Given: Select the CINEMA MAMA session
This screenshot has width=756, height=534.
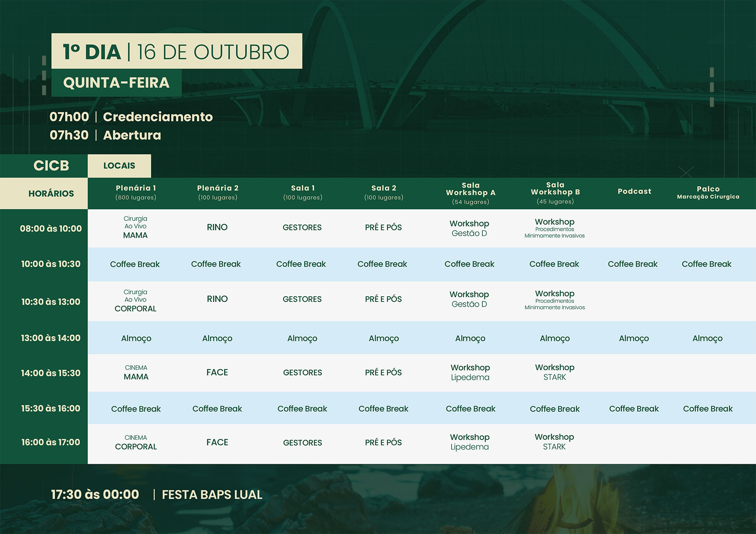Looking at the screenshot, I should point(136,373).
